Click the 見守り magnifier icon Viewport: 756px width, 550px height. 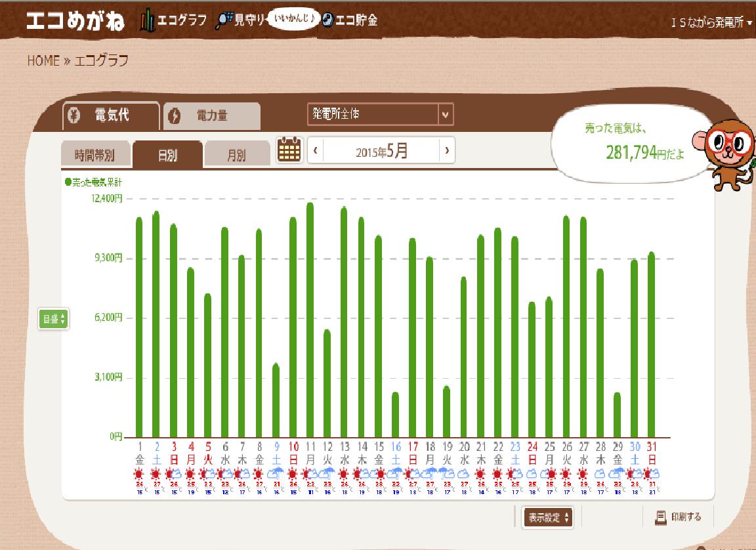pos(224,21)
